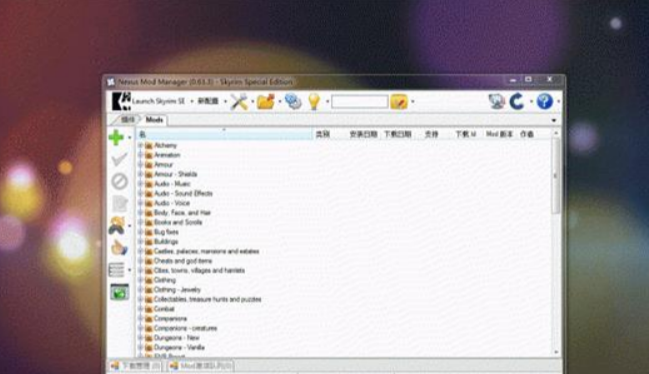This screenshot has width=649, height=374.
Task: Click the empty search text field in toolbar
Action: click(359, 102)
